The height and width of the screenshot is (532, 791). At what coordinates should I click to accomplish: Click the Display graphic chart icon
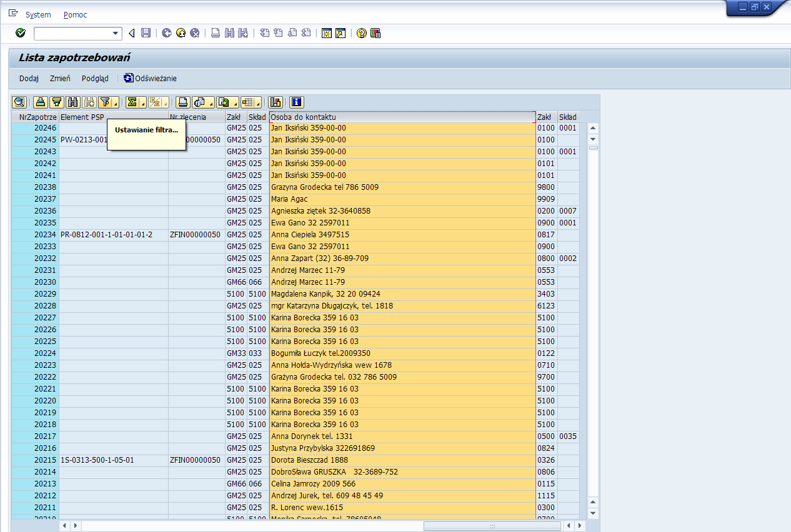(x=276, y=102)
